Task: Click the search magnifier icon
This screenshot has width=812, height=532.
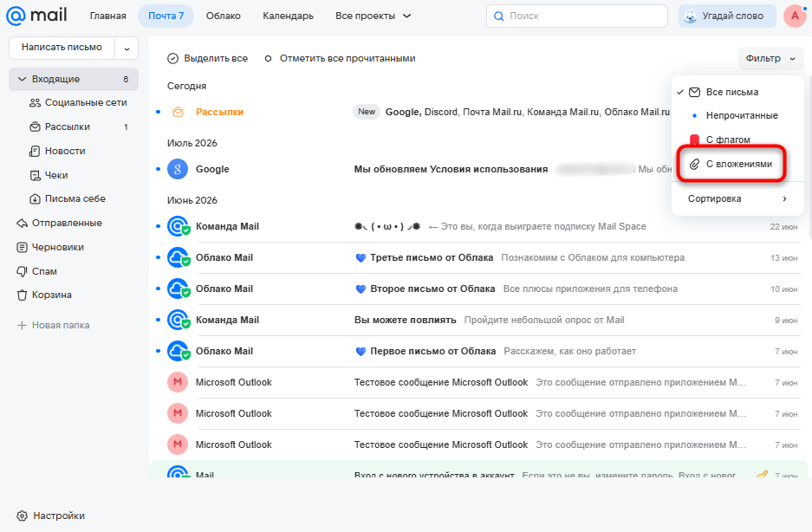Action: tap(498, 16)
